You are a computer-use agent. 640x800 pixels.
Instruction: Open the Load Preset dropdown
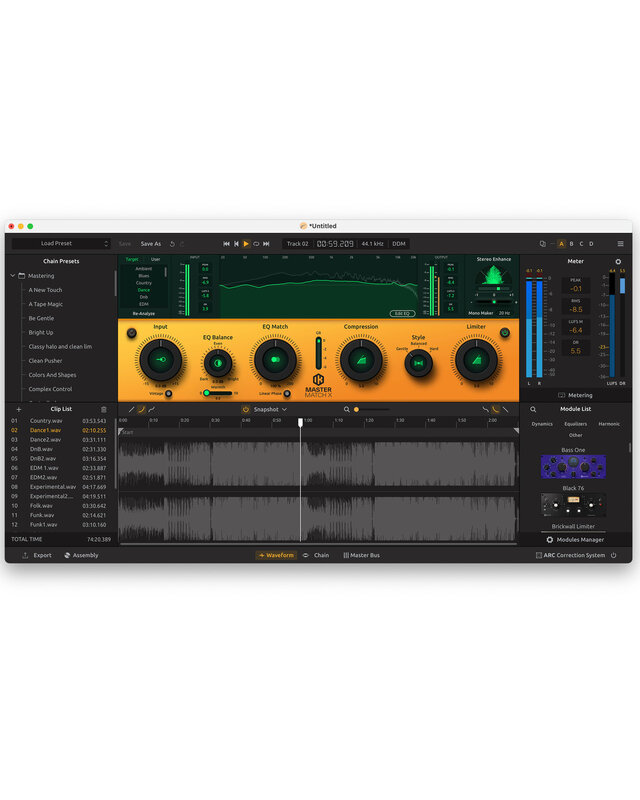point(61,244)
